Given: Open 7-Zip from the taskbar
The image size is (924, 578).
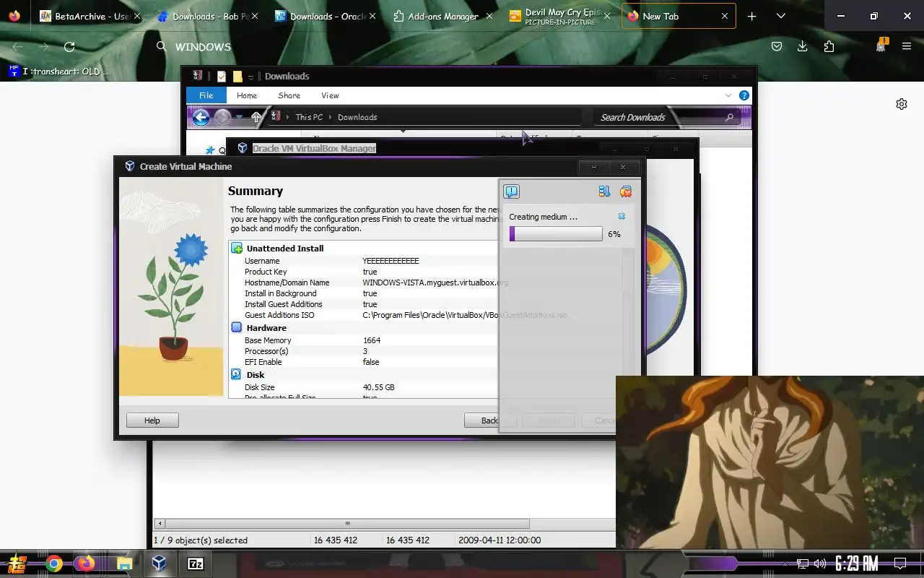Looking at the screenshot, I should 195,564.
